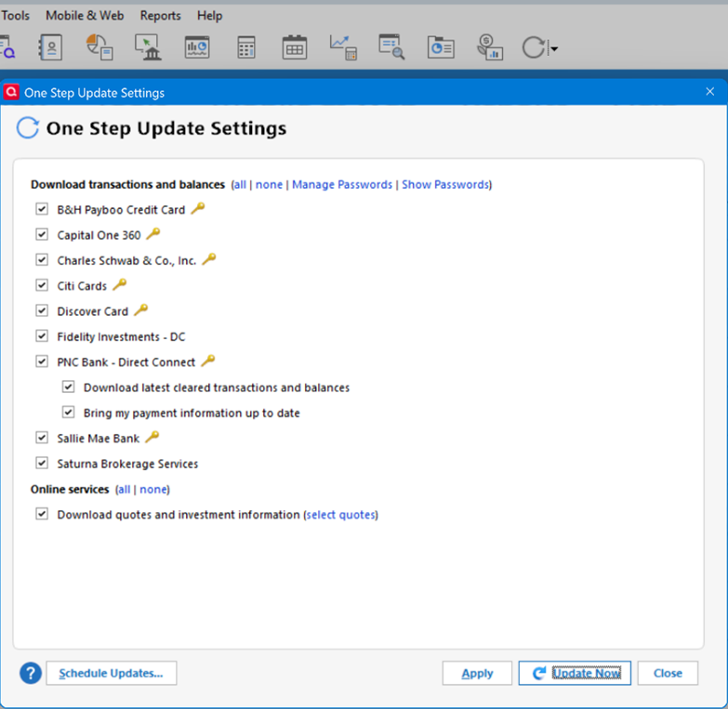Viewport: 728px width, 709px height.
Task: Click all link under Online services
Action: [124, 490]
